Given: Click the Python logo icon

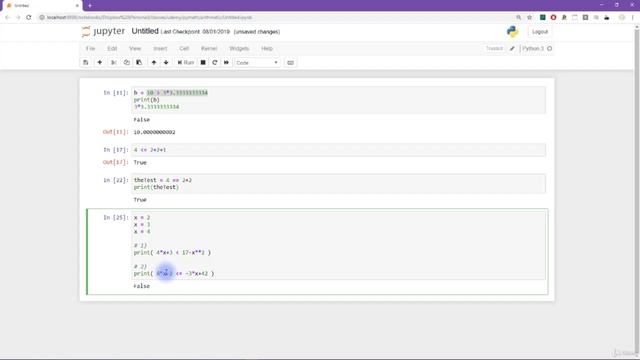Looking at the screenshot, I should click(513, 31).
